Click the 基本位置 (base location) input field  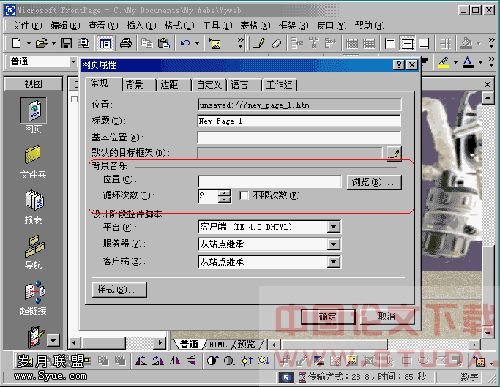[x=299, y=137]
